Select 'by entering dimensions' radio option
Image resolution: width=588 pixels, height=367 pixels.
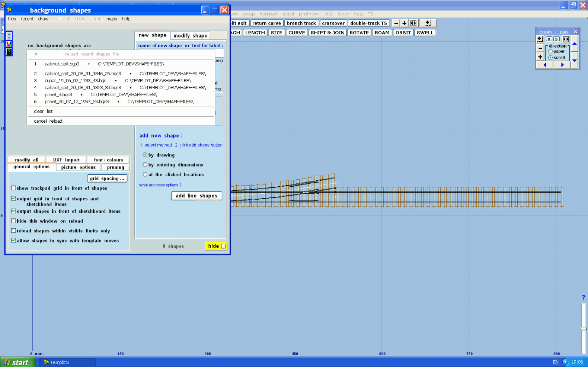click(x=145, y=164)
